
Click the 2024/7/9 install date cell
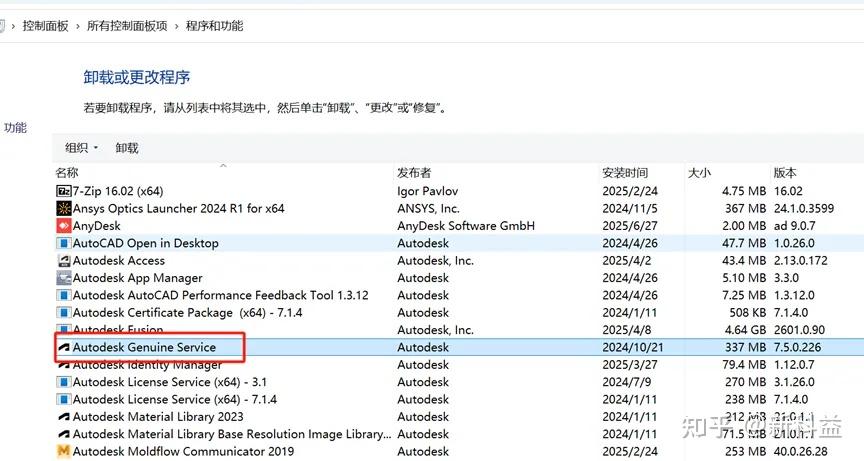pyautogui.click(x=627, y=382)
